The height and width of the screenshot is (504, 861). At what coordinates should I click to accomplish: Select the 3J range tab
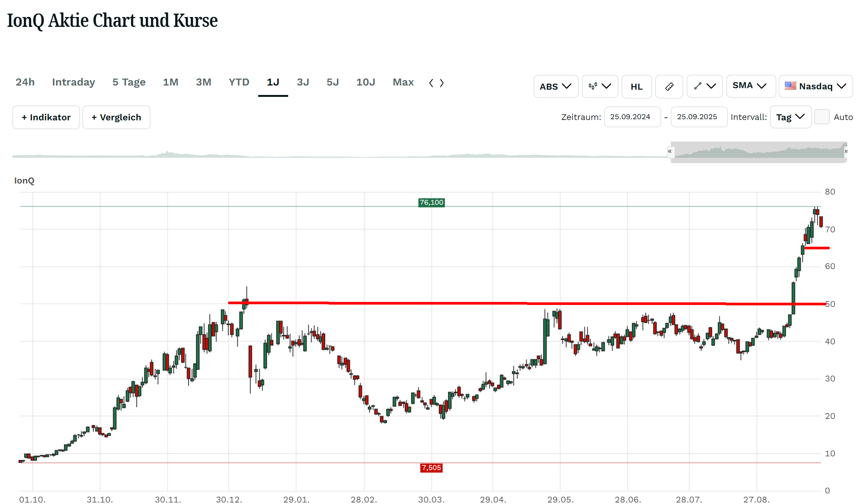(303, 82)
